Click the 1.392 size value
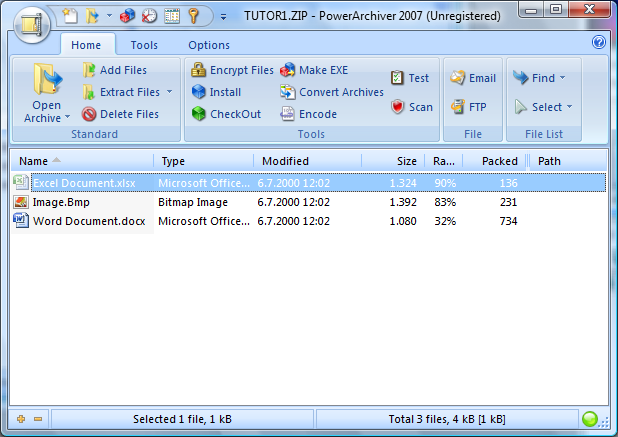This screenshot has height=437, width=618. [x=403, y=202]
